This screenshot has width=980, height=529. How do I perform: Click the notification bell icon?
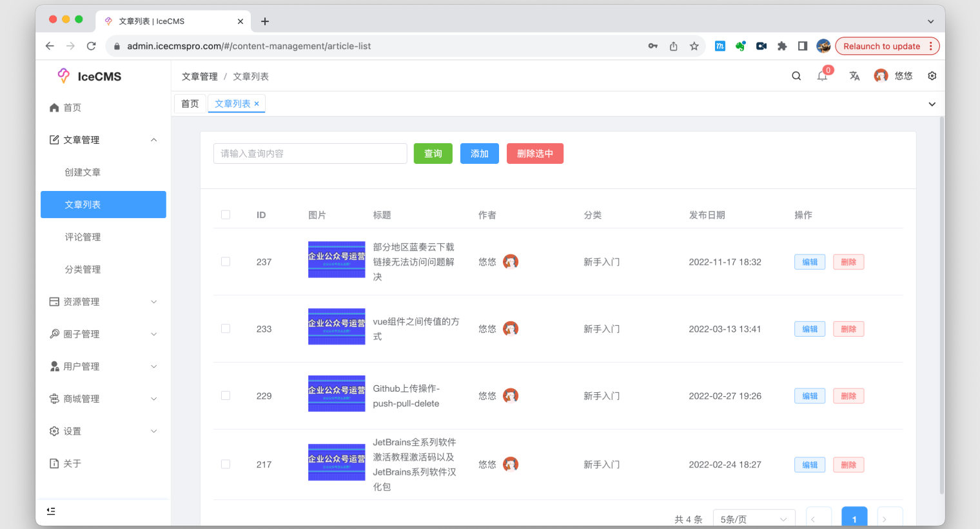coord(821,75)
